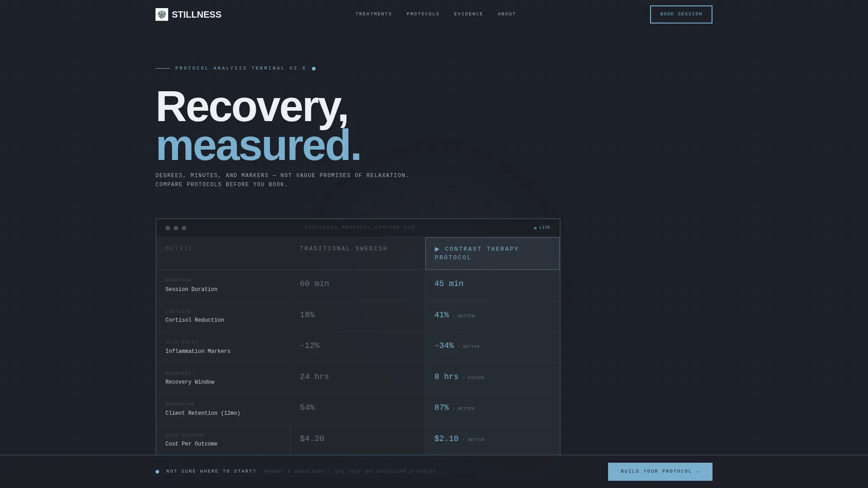Click the Recovery Window row label
The height and width of the screenshot is (488, 868).
pyautogui.click(x=190, y=382)
